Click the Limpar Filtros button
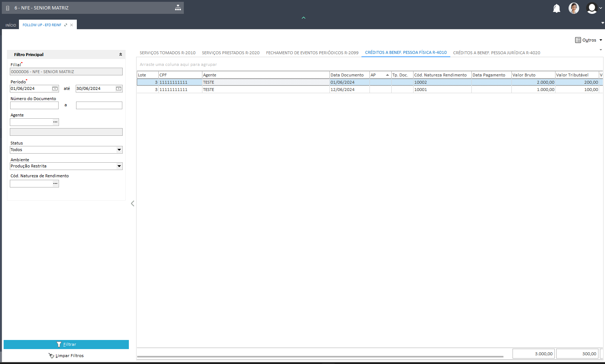The image size is (605, 364). point(66,356)
